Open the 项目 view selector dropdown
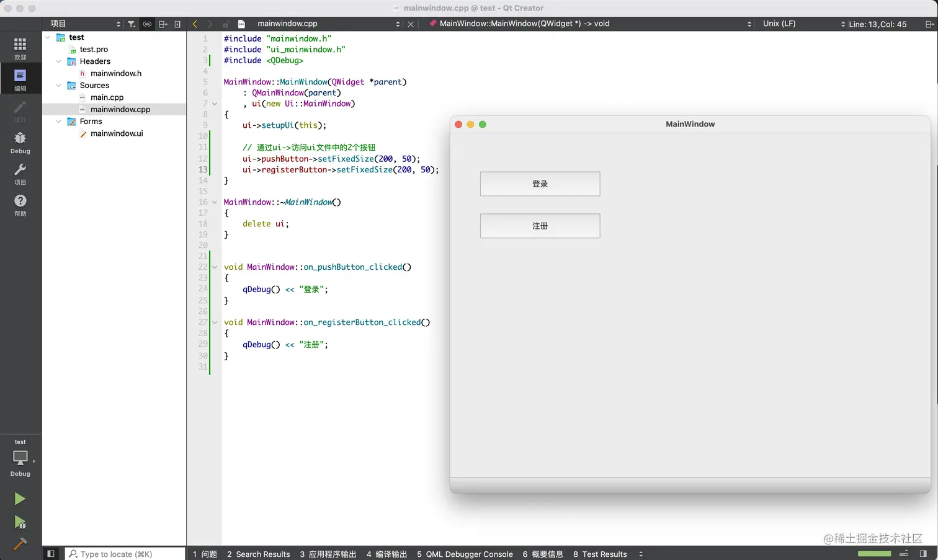The width and height of the screenshot is (938, 560). 84,24
